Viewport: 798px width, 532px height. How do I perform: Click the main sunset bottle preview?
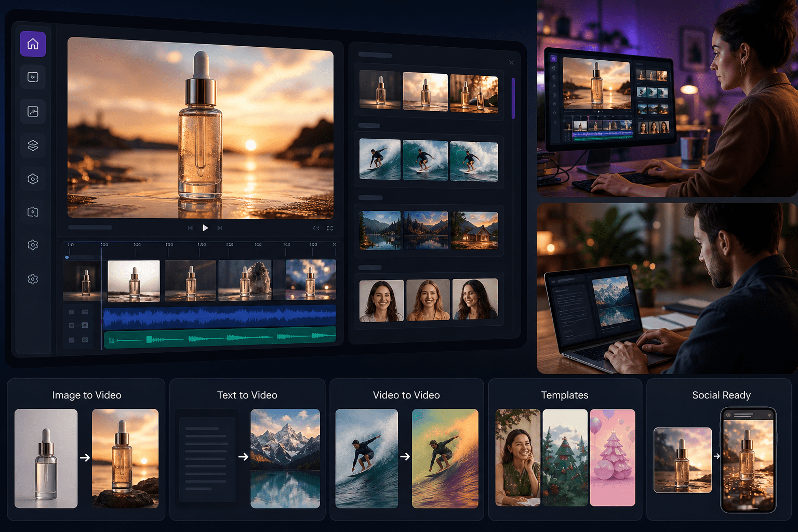201,127
